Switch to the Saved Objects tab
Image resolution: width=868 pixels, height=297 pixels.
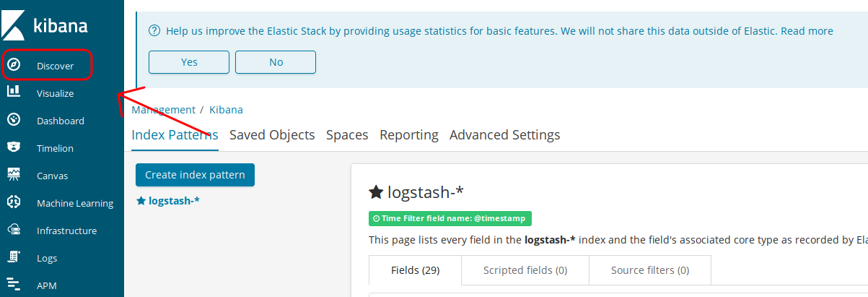click(x=272, y=135)
